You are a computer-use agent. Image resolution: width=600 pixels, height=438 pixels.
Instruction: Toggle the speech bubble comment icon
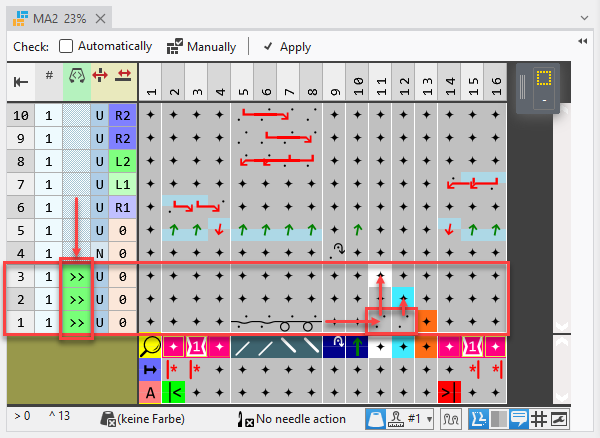(518, 420)
